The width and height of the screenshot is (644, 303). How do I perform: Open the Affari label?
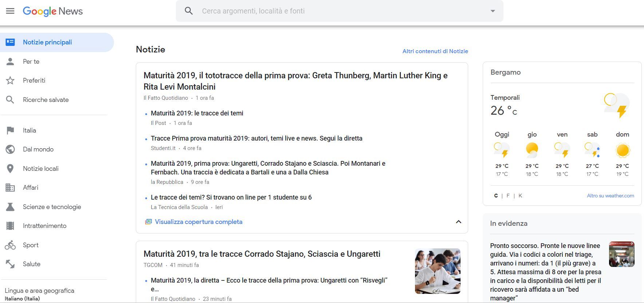tap(31, 188)
